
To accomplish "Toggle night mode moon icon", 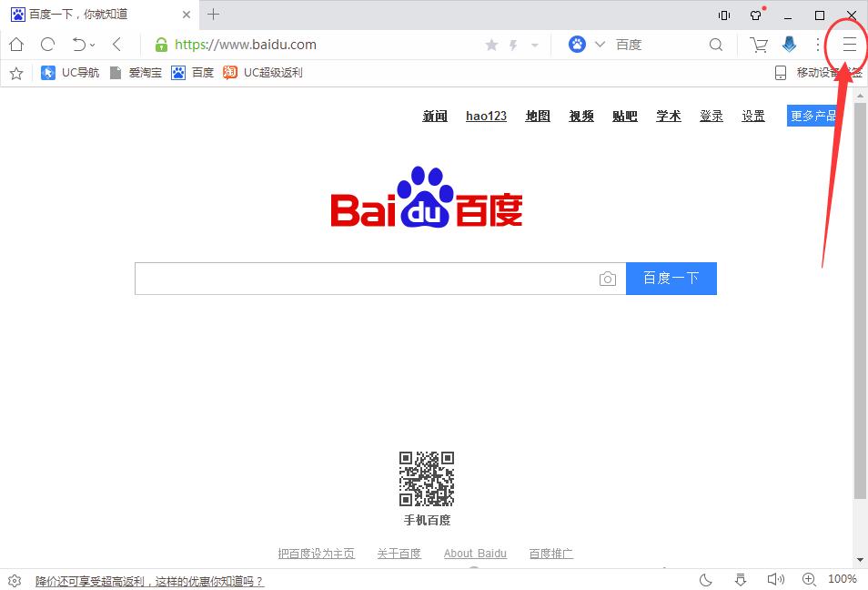I will point(706,580).
